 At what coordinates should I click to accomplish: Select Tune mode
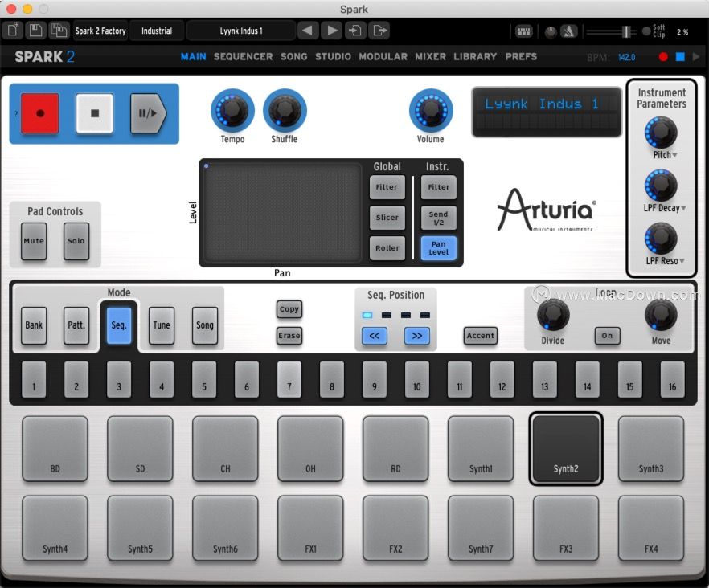[x=162, y=325]
